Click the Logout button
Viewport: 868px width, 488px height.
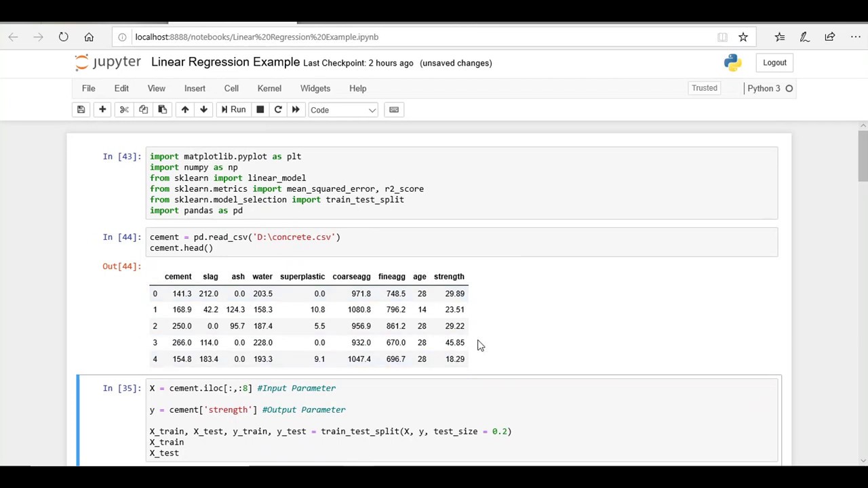774,62
